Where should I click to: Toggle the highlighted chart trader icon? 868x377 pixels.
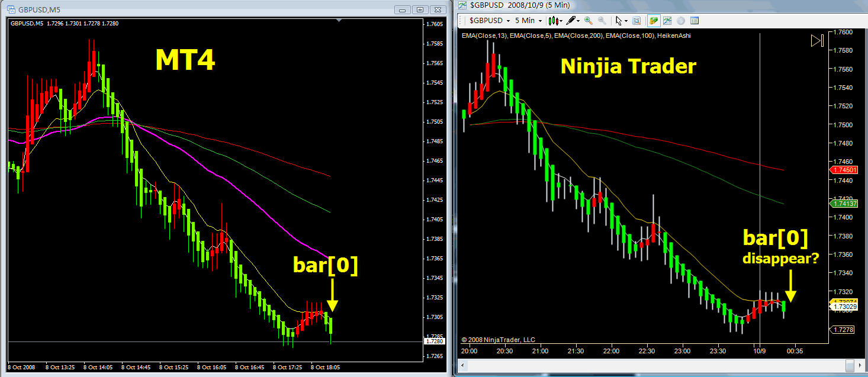654,21
